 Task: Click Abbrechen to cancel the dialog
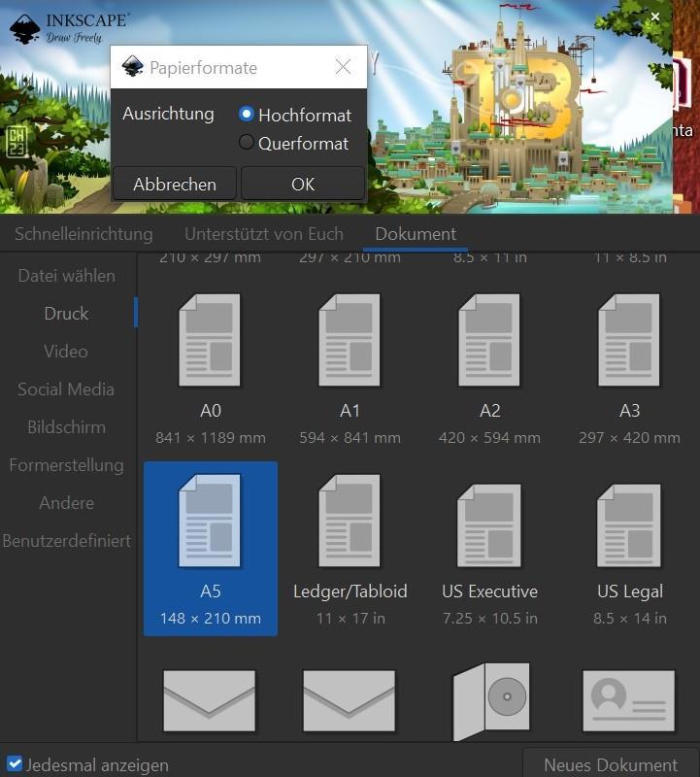pyautogui.click(x=175, y=184)
